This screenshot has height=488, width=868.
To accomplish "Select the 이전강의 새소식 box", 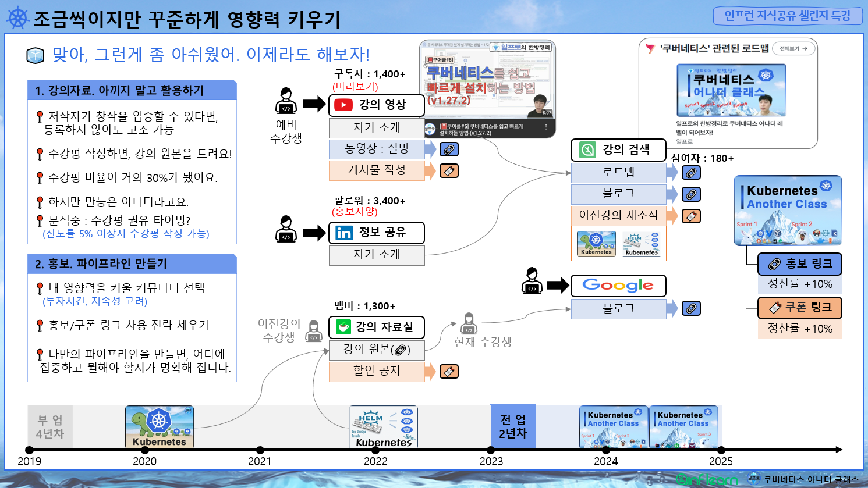I will tap(618, 216).
